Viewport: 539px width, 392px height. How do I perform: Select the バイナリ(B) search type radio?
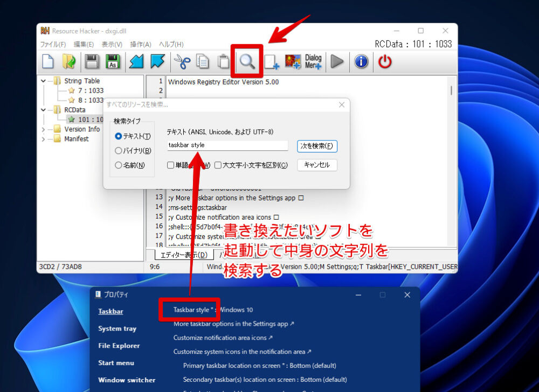[118, 151]
